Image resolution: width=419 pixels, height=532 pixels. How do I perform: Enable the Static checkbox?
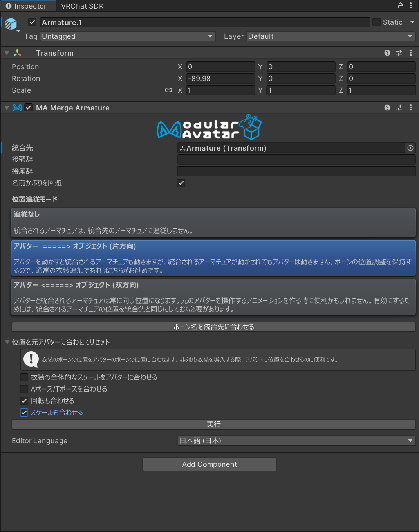[376, 22]
